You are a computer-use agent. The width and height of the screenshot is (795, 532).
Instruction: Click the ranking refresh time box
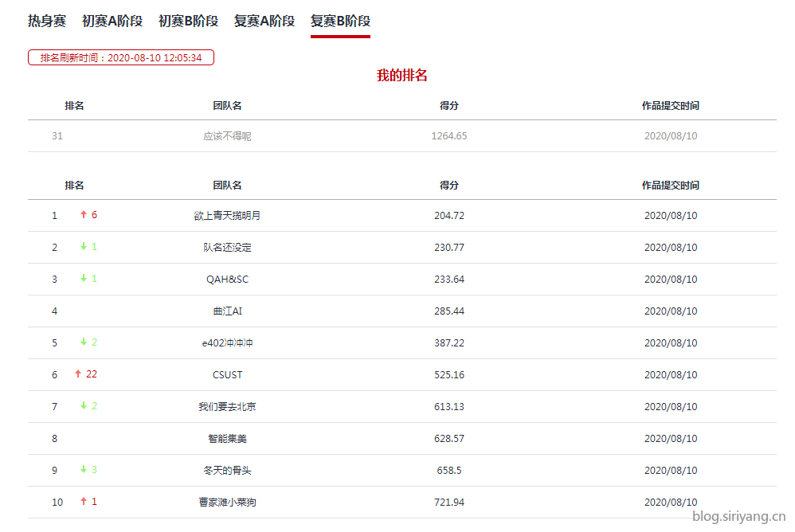tap(121, 57)
